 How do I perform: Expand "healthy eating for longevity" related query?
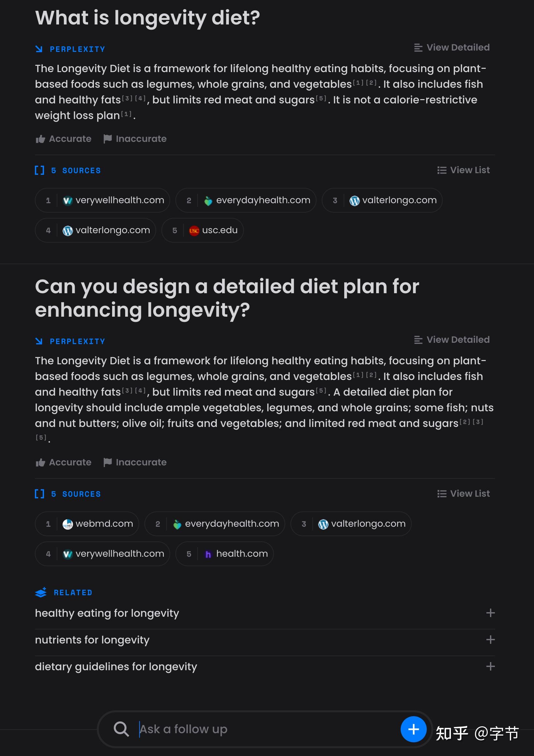click(x=490, y=613)
